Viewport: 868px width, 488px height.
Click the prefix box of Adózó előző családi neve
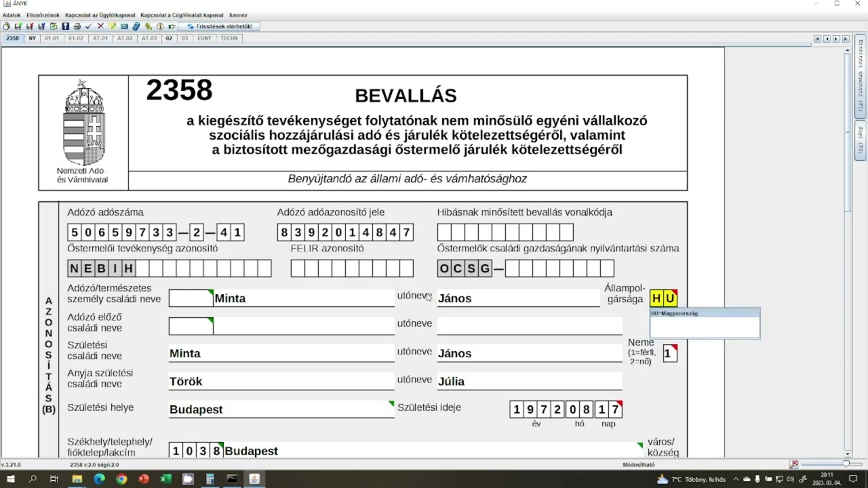pyautogui.click(x=191, y=326)
